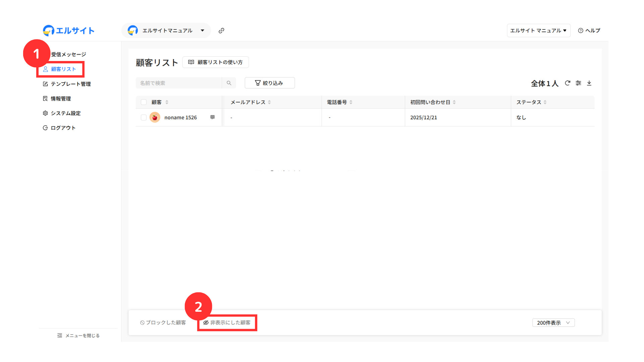The width and height of the screenshot is (644, 362).
Task: Check the select-all customers checkbox
Action: [144, 102]
